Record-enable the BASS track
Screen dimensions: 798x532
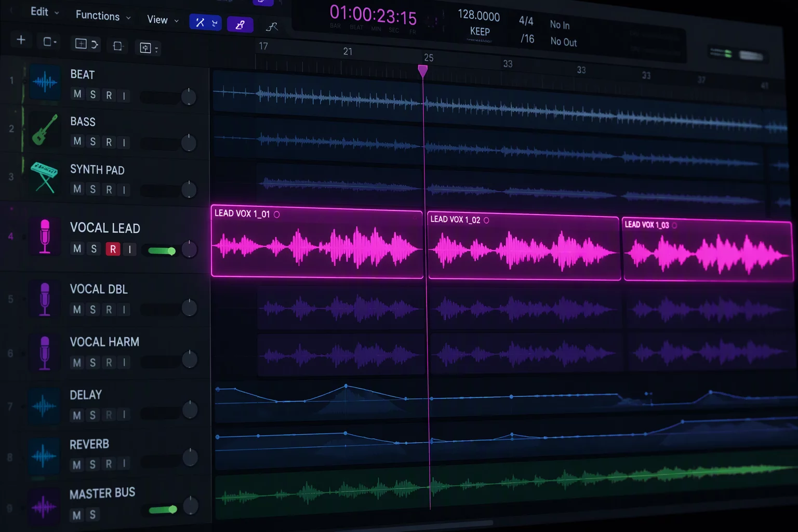[x=109, y=142]
